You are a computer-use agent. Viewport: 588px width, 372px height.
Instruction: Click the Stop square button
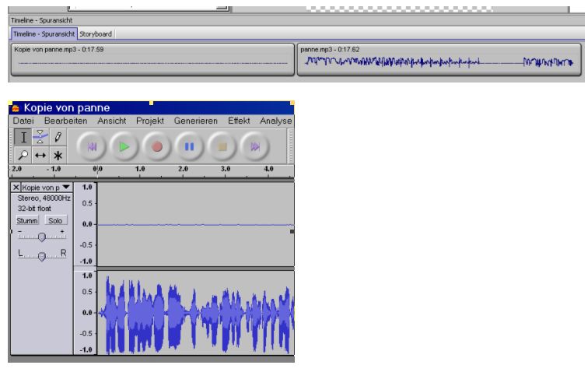click(221, 146)
